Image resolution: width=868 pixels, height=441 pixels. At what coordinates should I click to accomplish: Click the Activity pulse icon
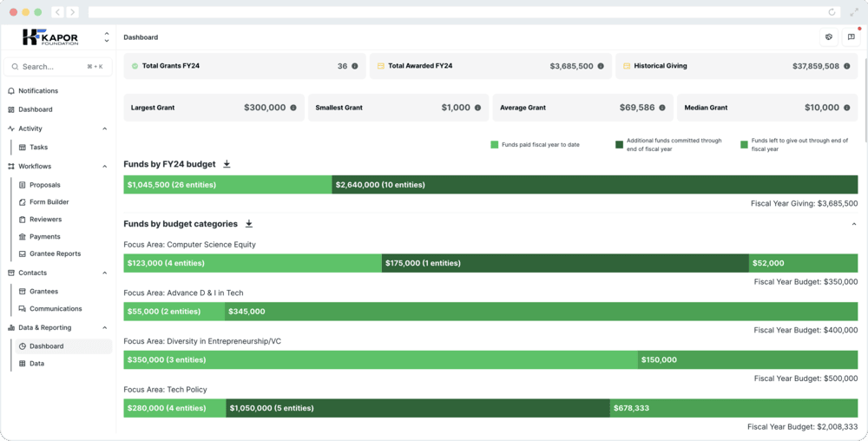pyautogui.click(x=11, y=128)
